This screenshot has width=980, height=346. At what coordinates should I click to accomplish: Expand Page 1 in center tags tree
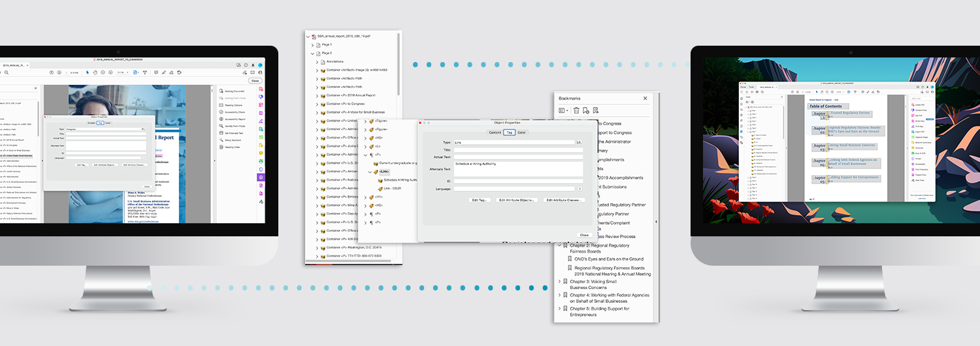313,44
